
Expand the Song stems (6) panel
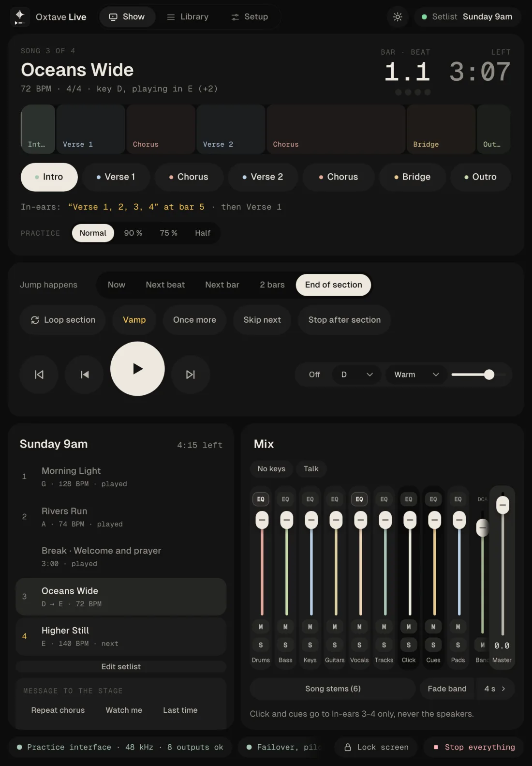click(x=333, y=689)
